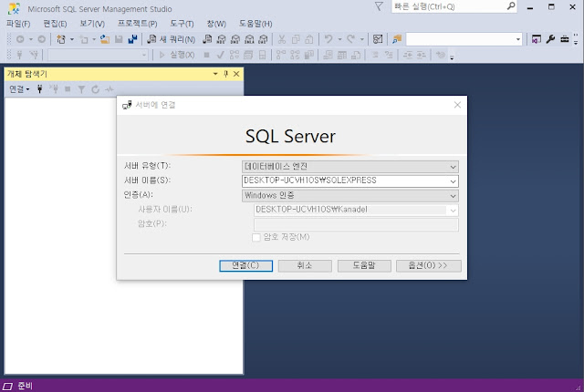Click the Find in Files icon
The width and height of the screenshot is (584, 392).
(397, 39)
